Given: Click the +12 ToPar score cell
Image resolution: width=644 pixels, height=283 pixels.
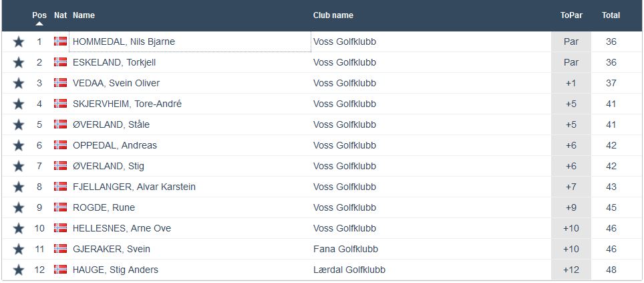Looking at the screenshot, I should pos(571,270).
